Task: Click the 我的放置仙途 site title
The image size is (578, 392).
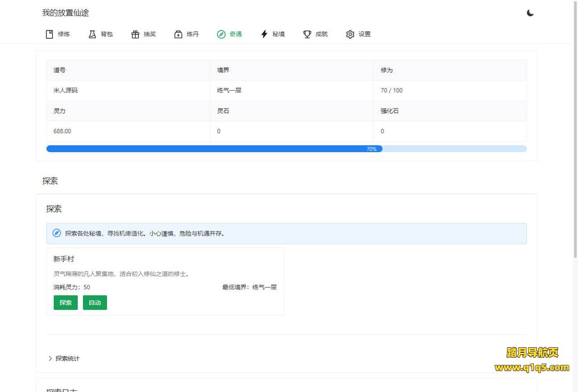Action: pos(65,13)
